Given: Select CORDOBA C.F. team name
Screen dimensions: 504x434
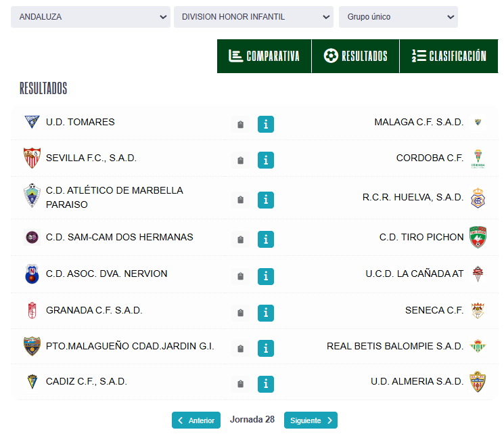Looking at the screenshot, I should pyautogui.click(x=430, y=158).
